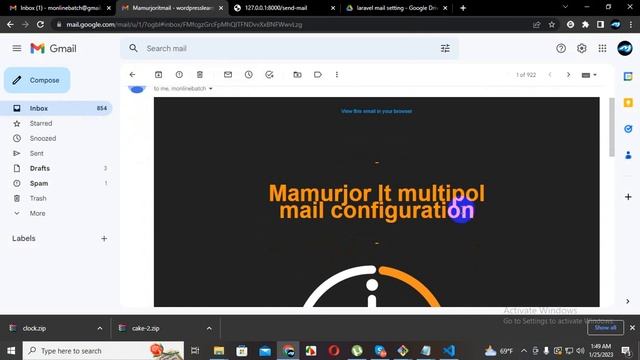Image resolution: width=640 pixels, height=360 pixels.
Task: Open Contacts side panel
Action: point(628,155)
